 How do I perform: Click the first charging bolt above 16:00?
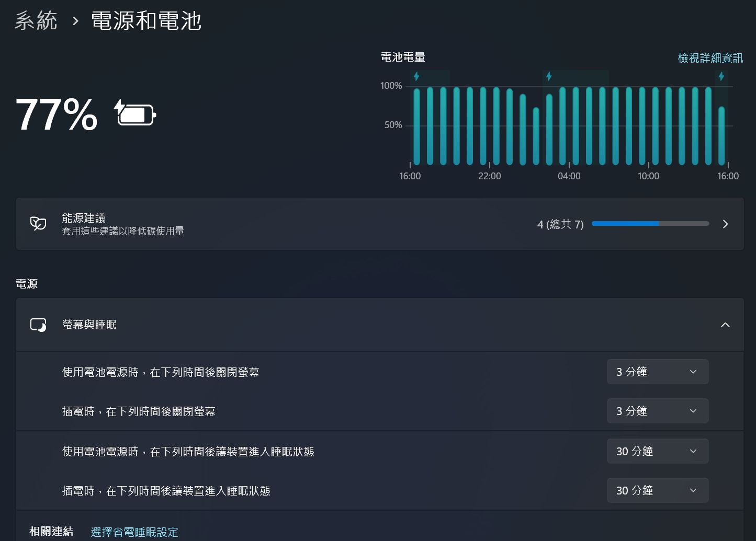point(416,76)
